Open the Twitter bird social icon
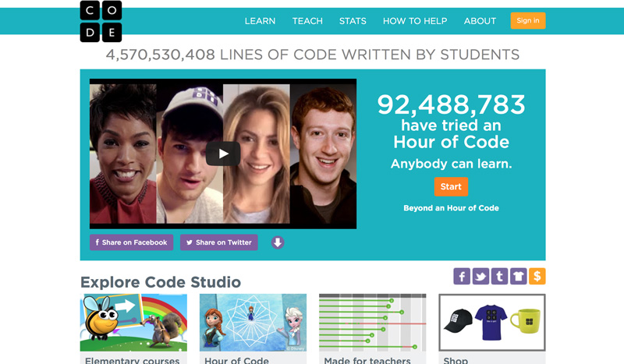This screenshot has height=364, width=624. [x=480, y=276]
